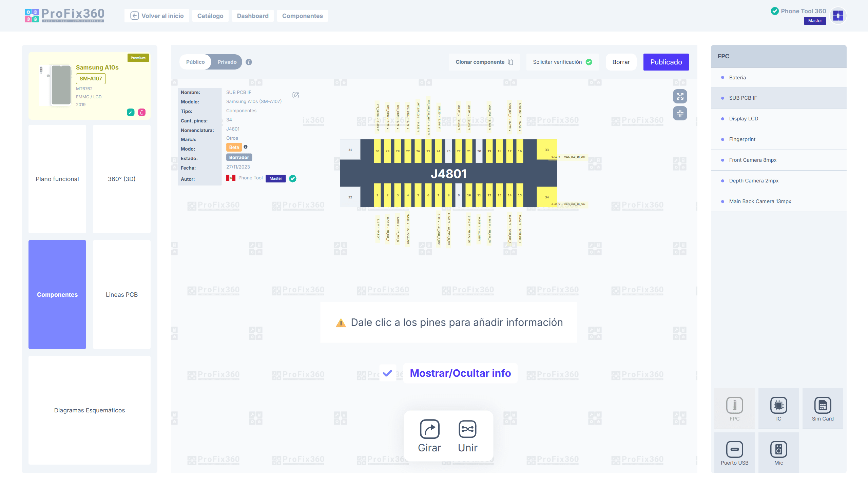Switch visibility to Público

tap(195, 62)
